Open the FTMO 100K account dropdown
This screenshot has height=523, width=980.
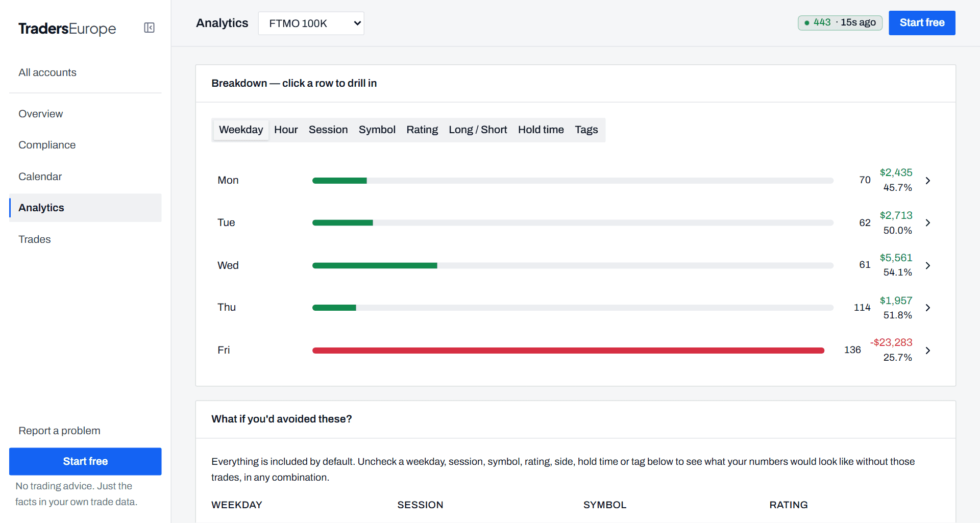(x=311, y=23)
